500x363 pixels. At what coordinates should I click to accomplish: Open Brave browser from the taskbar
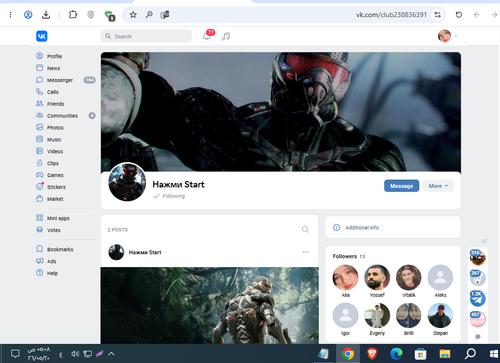(372, 354)
